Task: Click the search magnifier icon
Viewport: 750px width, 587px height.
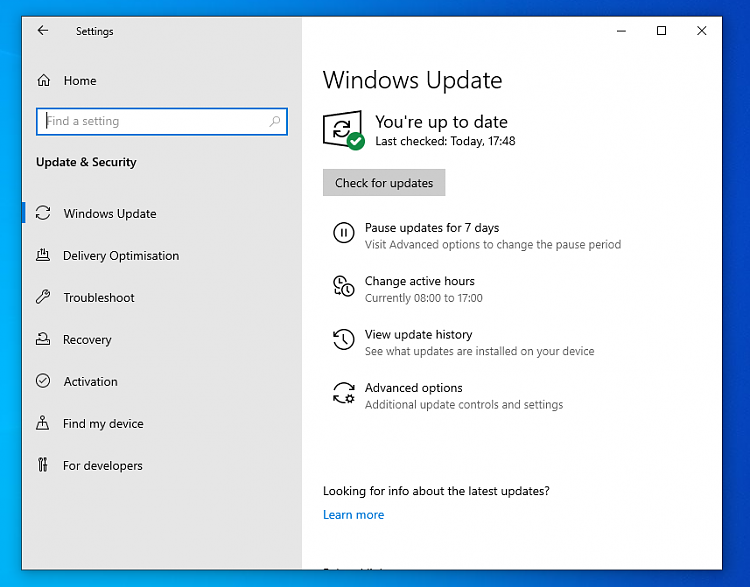Action: (x=275, y=122)
